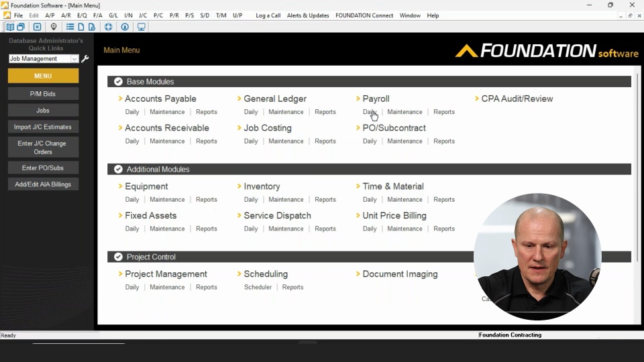Open Project Management Reports link
Viewport: 644px width, 362px height.
(x=206, y=287)
